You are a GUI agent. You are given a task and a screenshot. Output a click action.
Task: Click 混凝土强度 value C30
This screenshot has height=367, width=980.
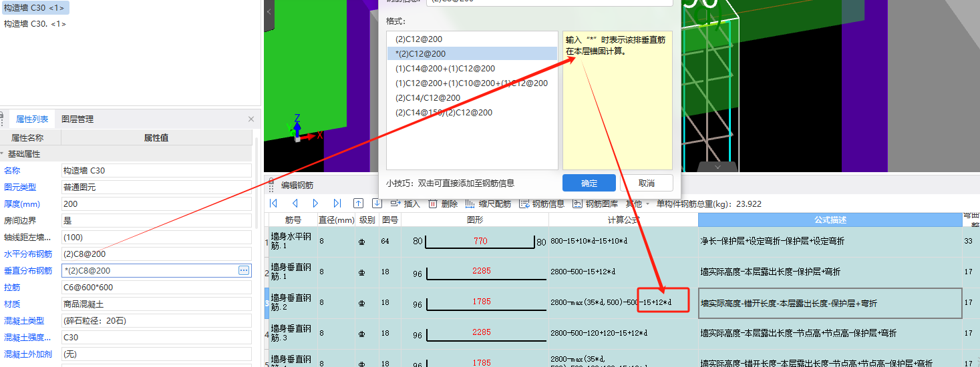click(x=156, y=338)
